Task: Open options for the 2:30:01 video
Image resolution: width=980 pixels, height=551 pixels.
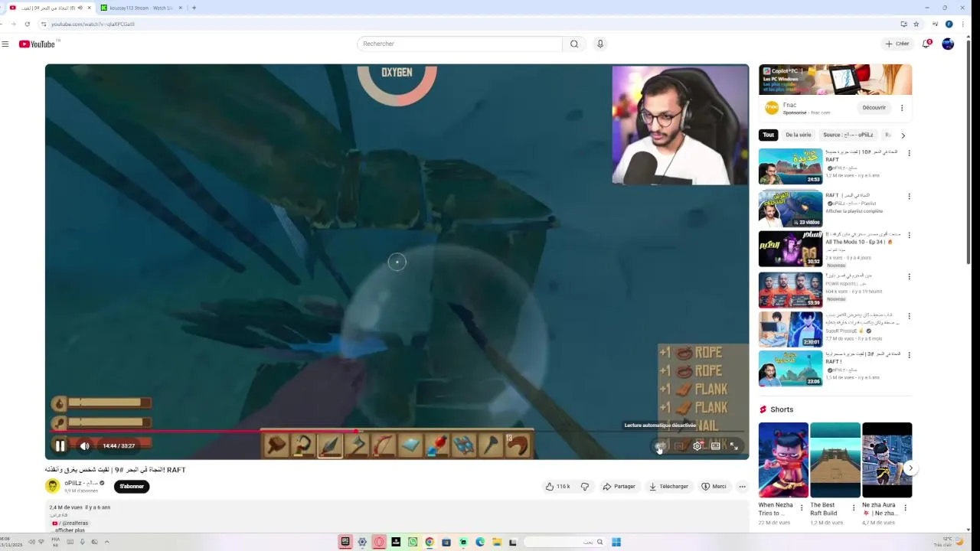Action: [x=909, y=316]
